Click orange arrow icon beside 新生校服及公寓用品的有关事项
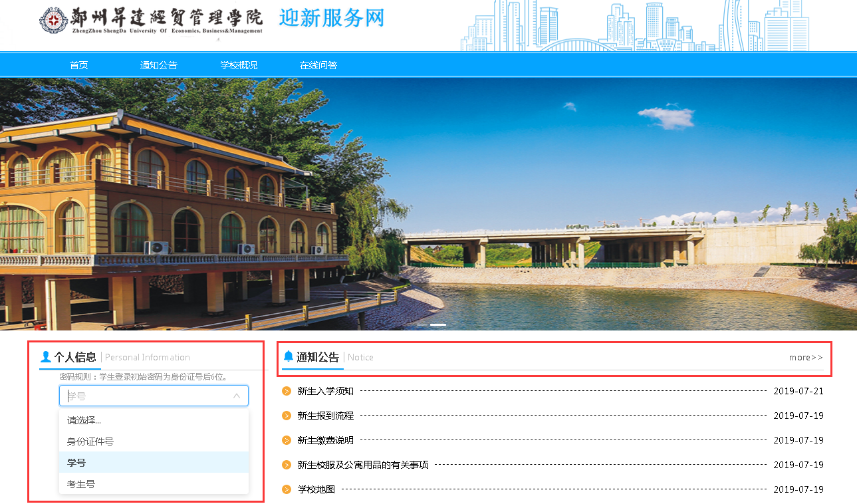 point(287,465)
